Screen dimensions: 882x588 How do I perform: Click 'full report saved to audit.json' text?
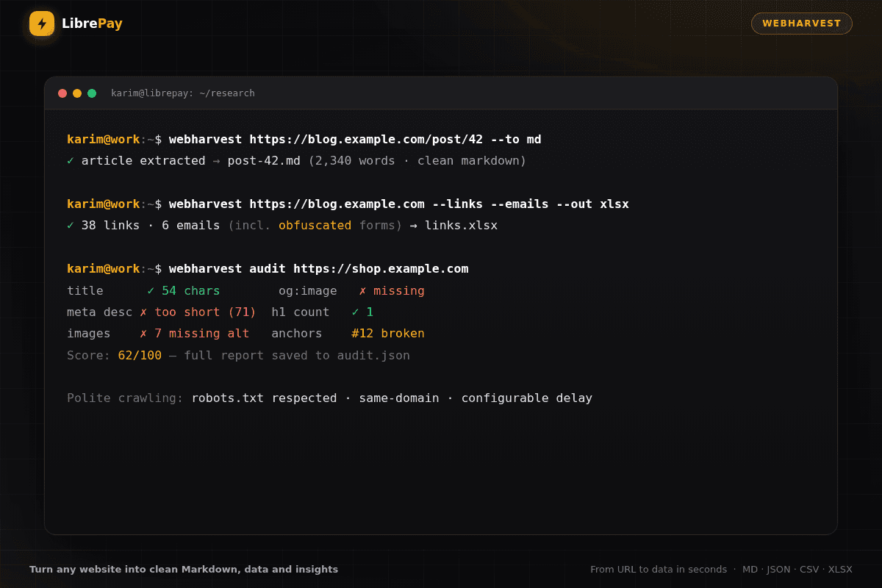[297, 356]
